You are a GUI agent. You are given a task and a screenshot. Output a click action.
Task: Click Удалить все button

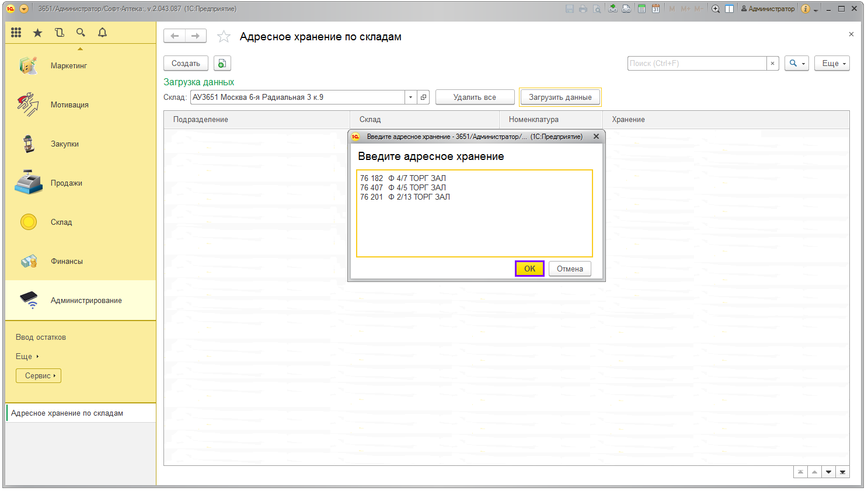tap(475, 97)
